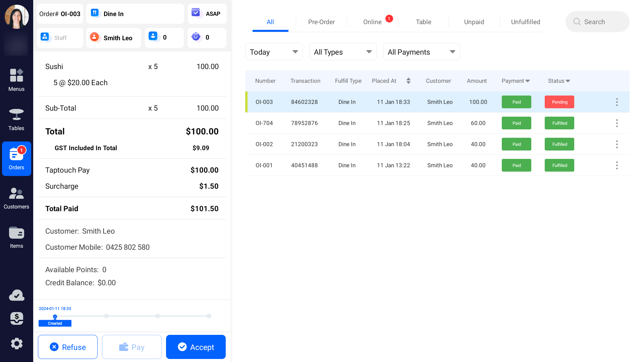Switch to the Pre-Order tab
This screenshot has height=362, width=644.
pos(321,22)
